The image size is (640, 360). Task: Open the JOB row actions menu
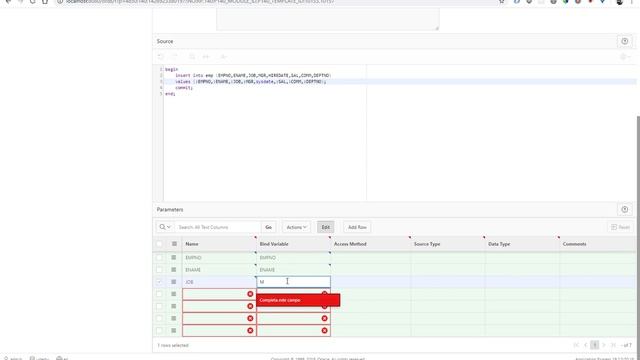174,282
